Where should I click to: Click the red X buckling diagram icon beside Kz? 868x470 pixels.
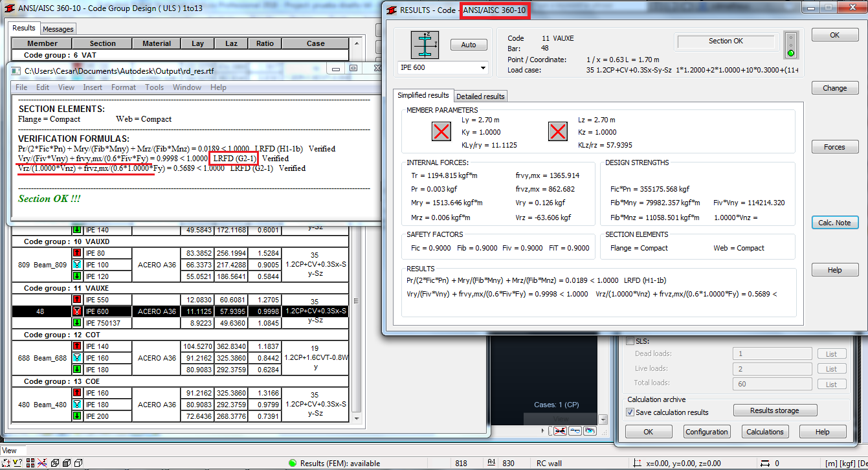tap(557, 131)
